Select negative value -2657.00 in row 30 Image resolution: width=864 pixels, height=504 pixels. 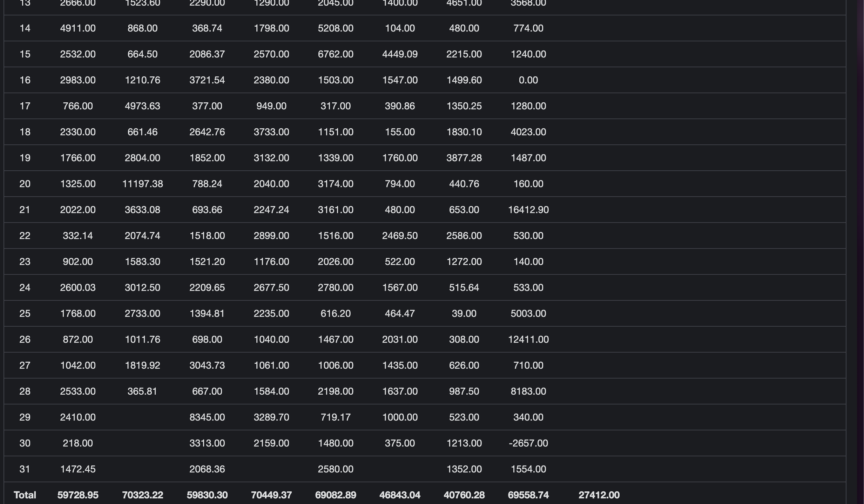[528, 443]
